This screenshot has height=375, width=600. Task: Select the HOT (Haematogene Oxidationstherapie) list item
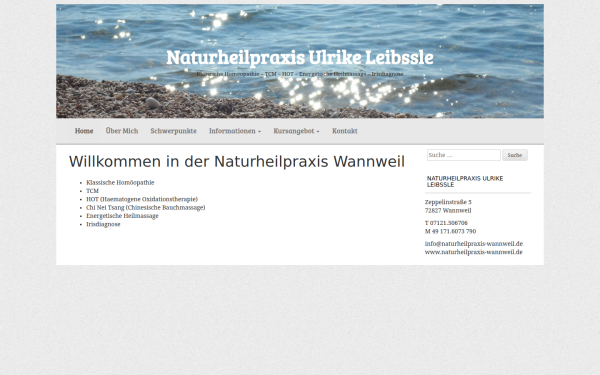coord(142,199)
